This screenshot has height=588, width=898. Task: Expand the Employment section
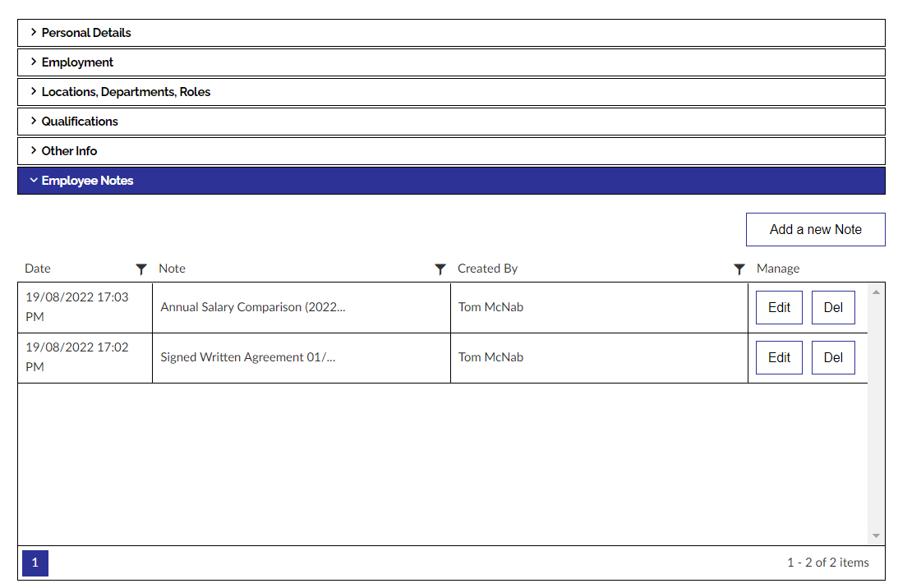[77, 62]
